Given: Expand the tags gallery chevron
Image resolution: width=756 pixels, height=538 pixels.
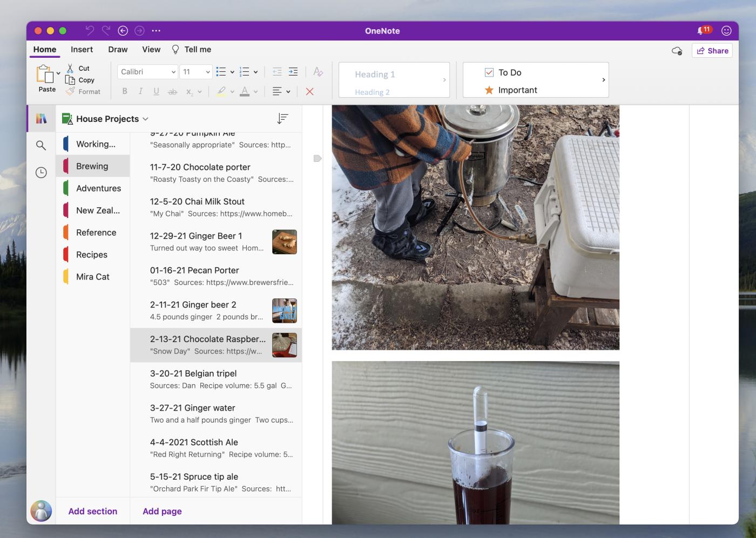Looking at the screenshot, I should (603, 80).
